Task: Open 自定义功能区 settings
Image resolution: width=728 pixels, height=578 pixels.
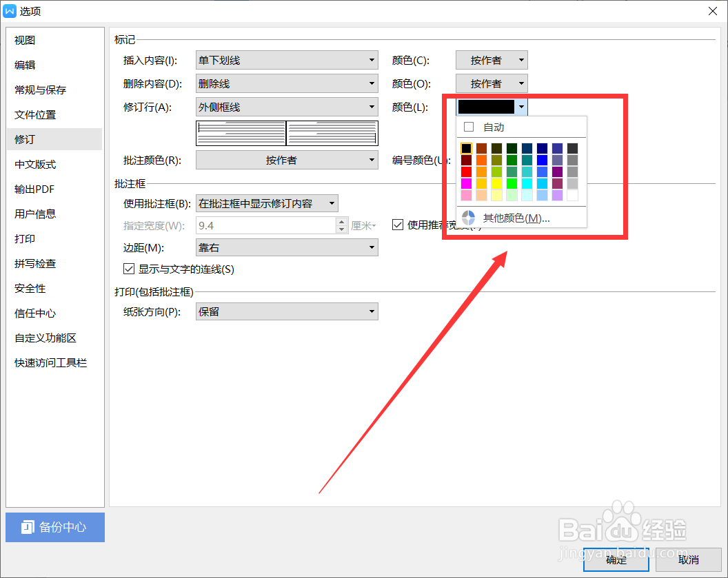Action: coord(54,338)
